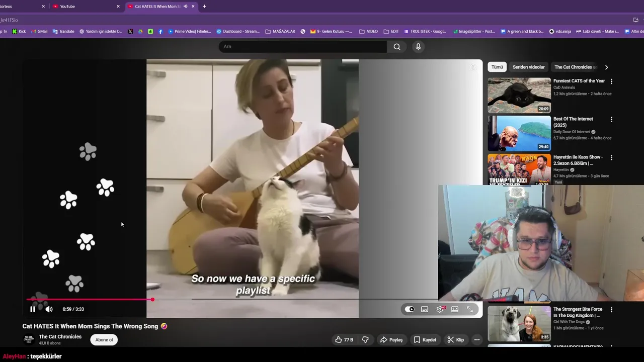Dislike the video with the thumbs down
Viewport: 644px width, 362px height.
(x=365, y=340)
